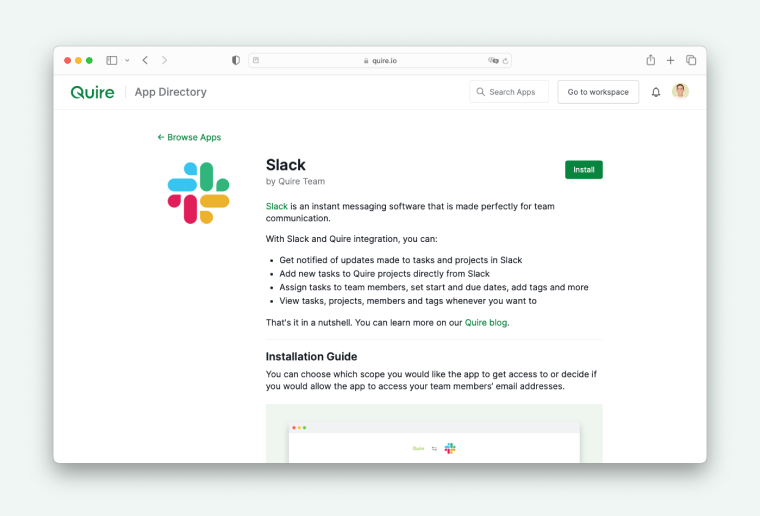Click "View tasks, projects, members" bullet
Screen dimensions: 760x516
pos(408,301)
